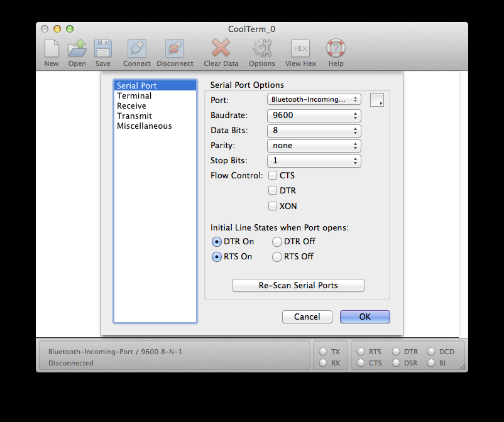504x422 pixels.
Task: Click the New document toolbar icon
Action: (52, 49)
